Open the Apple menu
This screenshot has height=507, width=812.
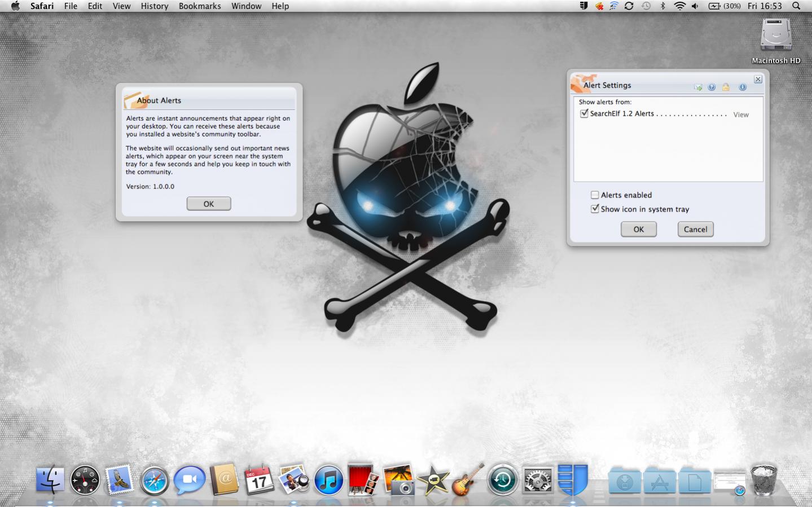15,6
